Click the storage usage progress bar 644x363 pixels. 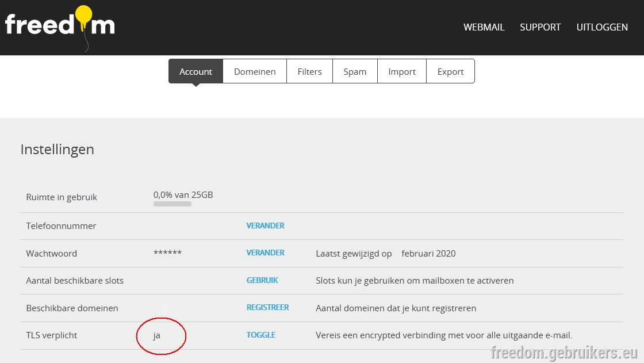click(172, 204)
